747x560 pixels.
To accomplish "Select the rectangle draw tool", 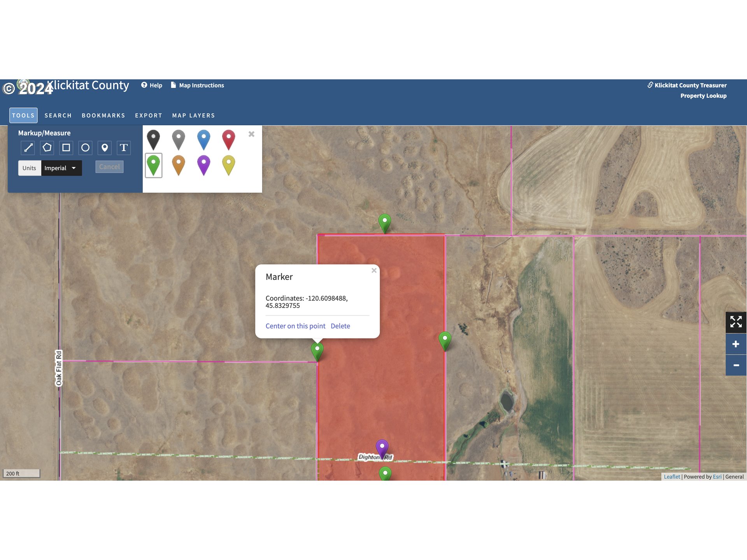I will [x=66, y=148].
